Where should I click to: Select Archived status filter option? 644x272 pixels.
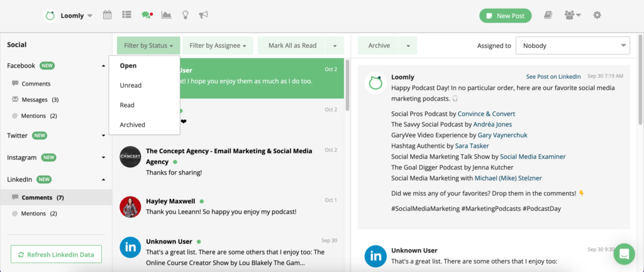(144, 125)
